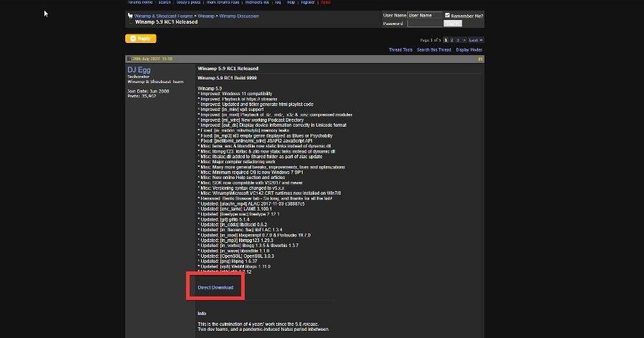Open the Winamp Discussion breadcrumb link
Image resolution: width=644 pixels, height=338 pixels.
point(239,16)
